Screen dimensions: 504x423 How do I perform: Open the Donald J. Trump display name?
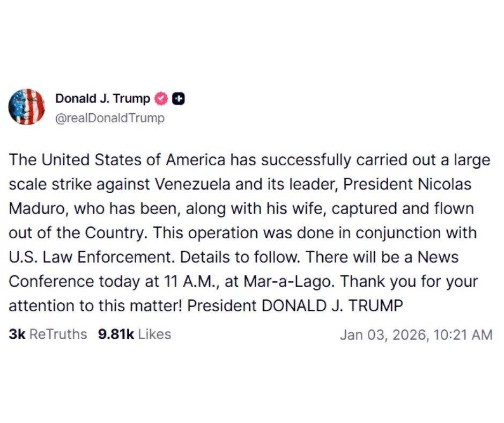[102, 98]
